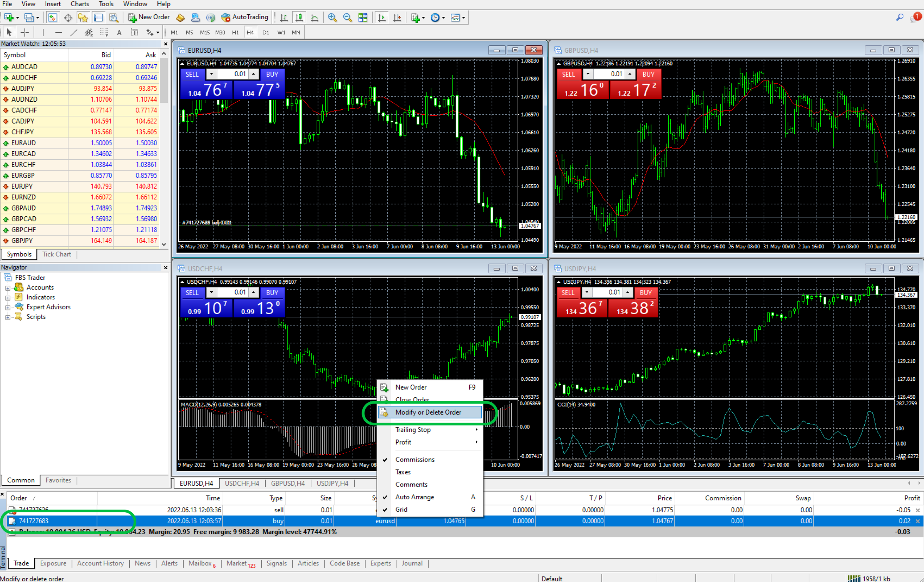Select the Line Chart icon
Image resolution: width=924 pixels, height=582 pixels.
tap(315, 17)
